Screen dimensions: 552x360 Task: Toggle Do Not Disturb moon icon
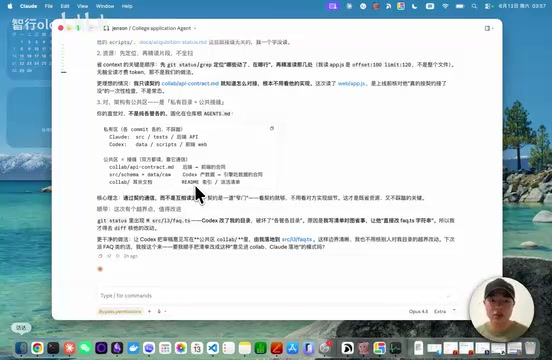pos(415,6)
